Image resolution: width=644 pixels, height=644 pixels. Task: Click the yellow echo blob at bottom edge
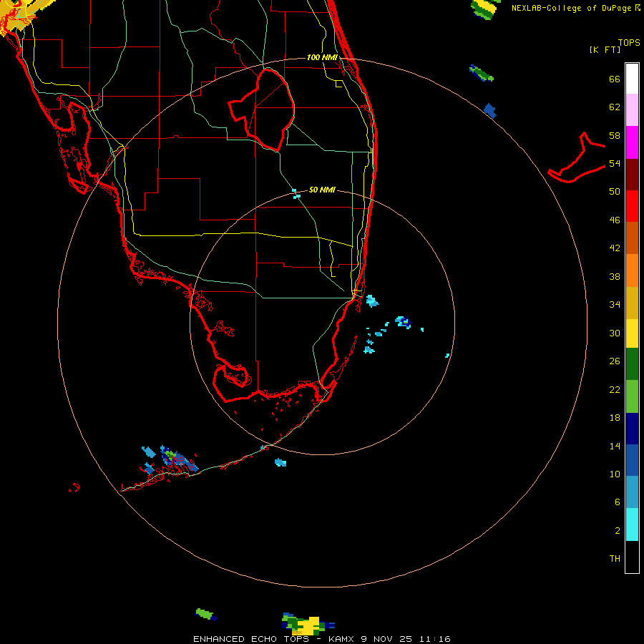pyautogui.click(x=309, y=625)
